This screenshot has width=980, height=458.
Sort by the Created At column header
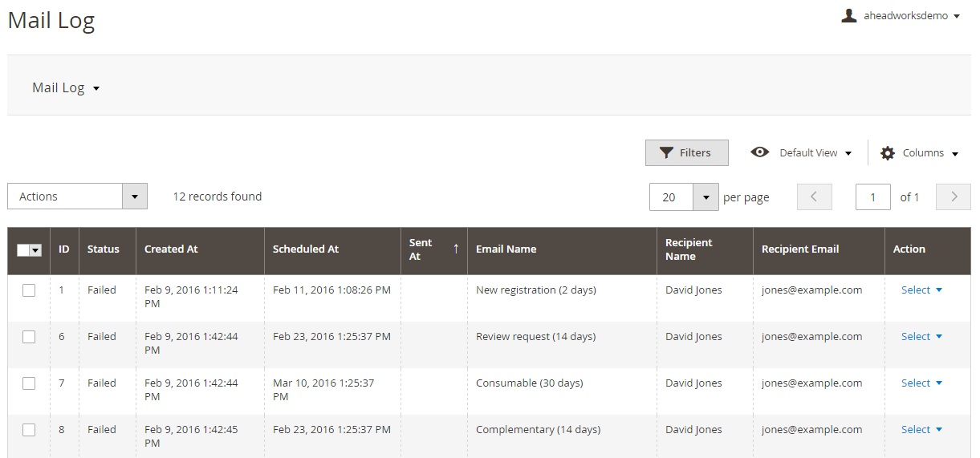pos(171,249)
